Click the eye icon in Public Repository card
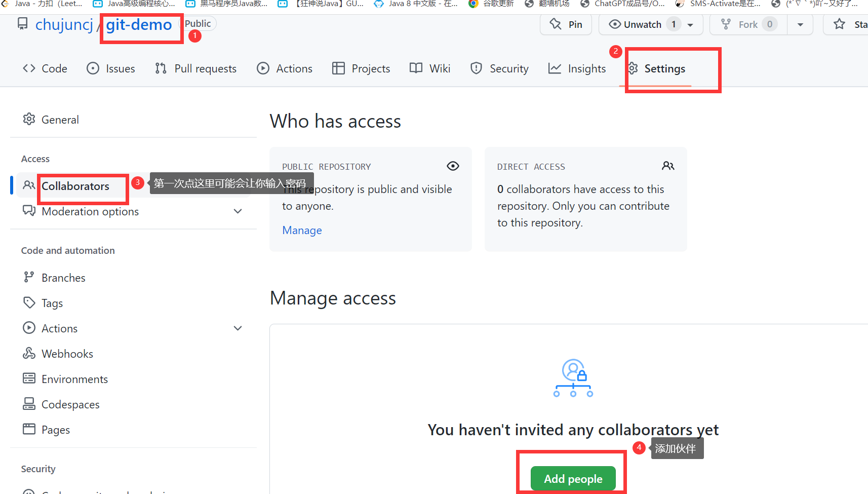 453,166
